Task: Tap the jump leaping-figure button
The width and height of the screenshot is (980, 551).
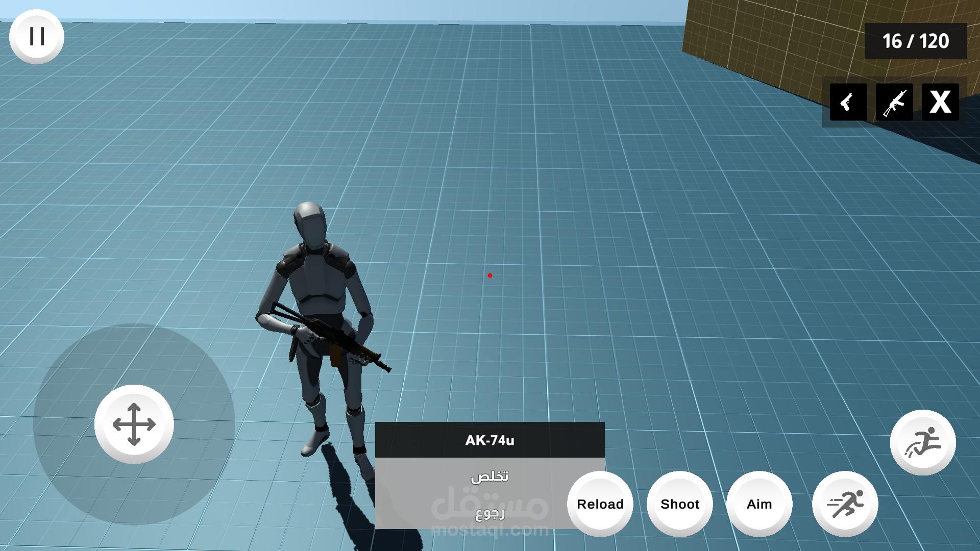Action: coord(922,442)
